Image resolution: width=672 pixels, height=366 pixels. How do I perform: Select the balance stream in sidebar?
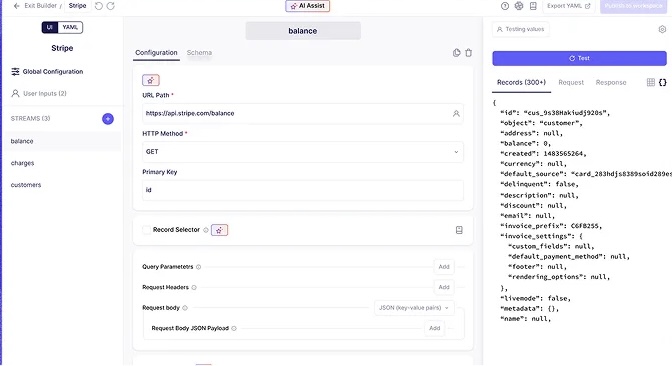pyautogui.click(x=62, y=141)
